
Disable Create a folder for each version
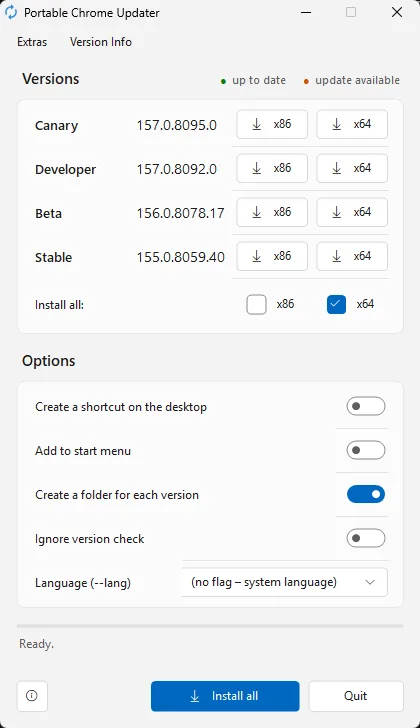click(x=366, y=494)
